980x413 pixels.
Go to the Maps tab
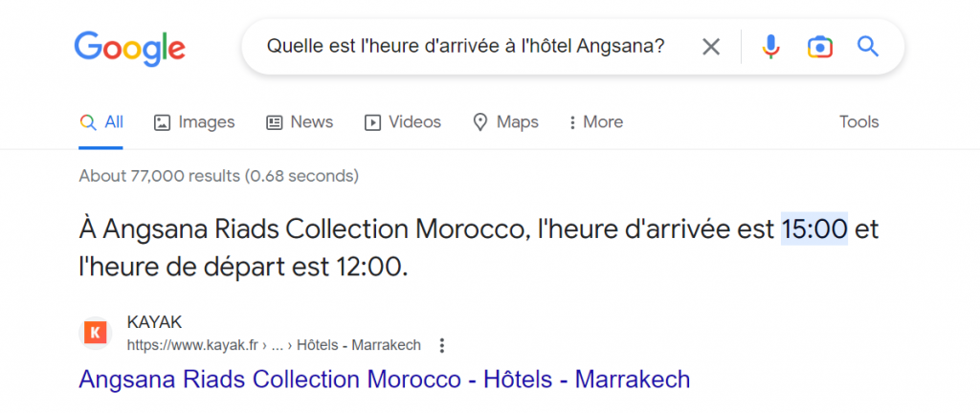click(506, 122)
